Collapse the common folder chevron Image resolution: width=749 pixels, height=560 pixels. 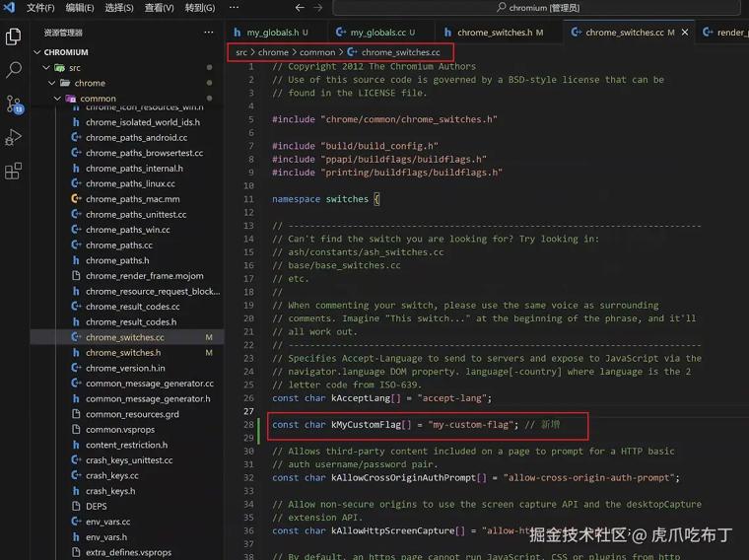(x=57, y=99)
